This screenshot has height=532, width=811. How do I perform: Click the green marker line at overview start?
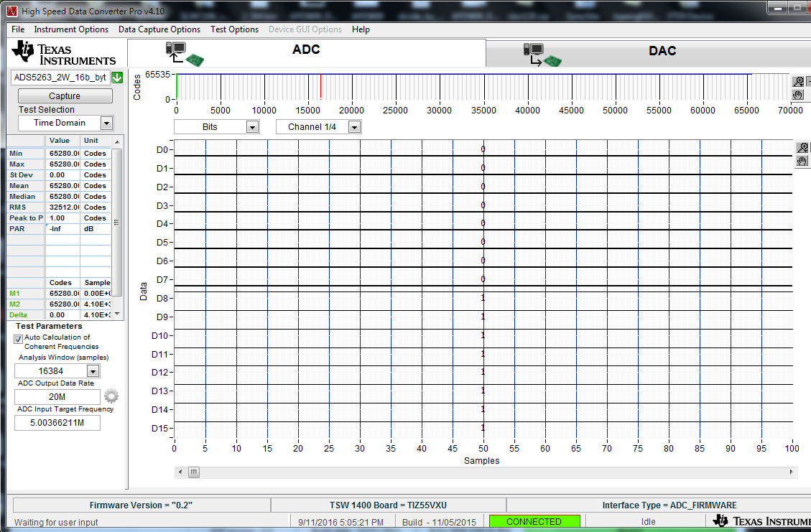tap(177, 87)
